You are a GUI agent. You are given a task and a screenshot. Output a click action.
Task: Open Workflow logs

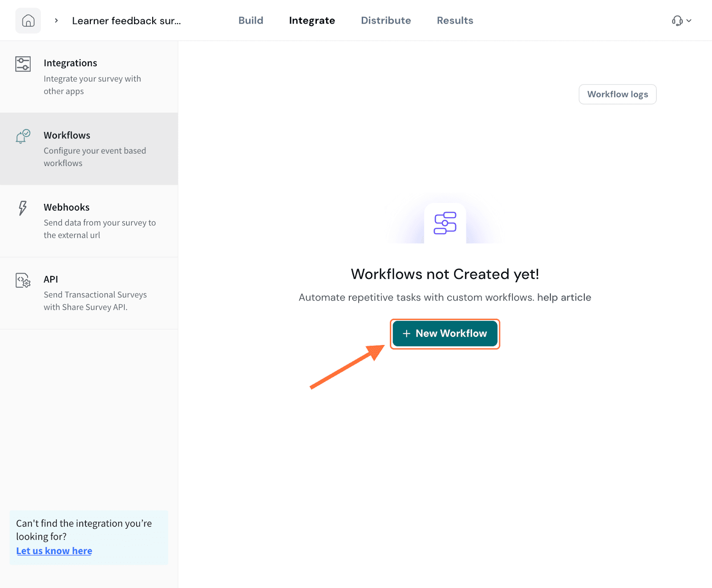(617, 94)
